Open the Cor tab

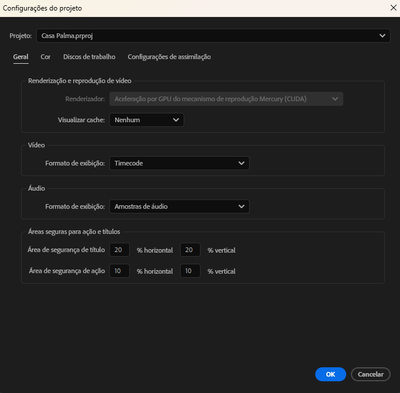(x=45, y=57)
